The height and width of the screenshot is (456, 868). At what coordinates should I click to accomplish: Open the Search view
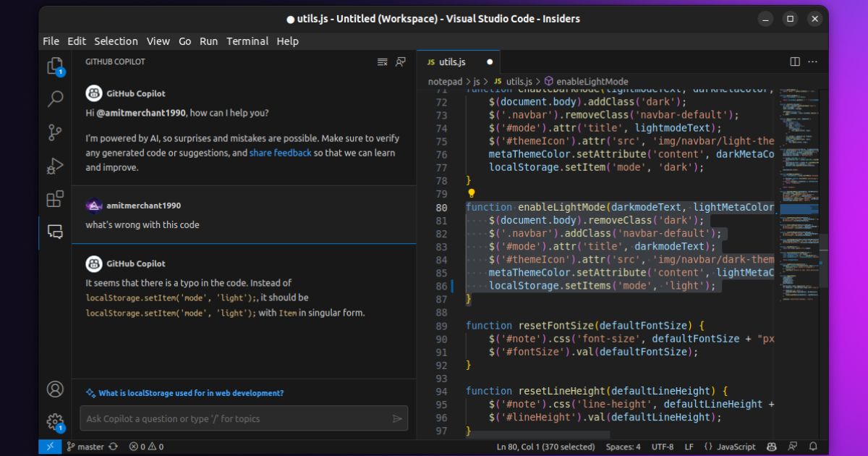[55, 99]
